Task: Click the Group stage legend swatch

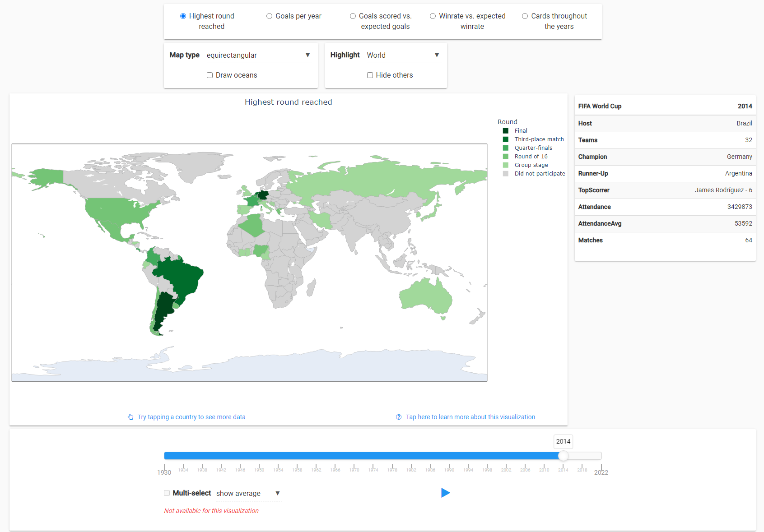Action: coord(506,165)
